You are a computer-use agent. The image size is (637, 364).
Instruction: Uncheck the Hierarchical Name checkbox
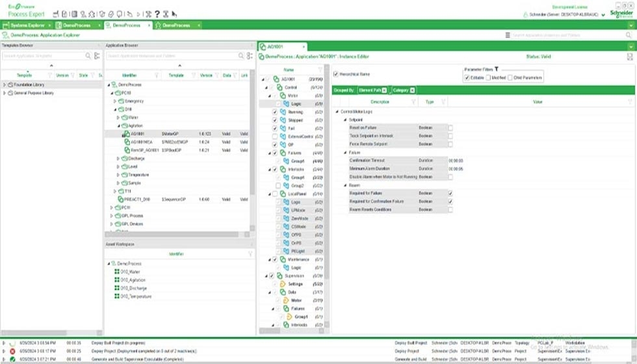pos(336,74)
